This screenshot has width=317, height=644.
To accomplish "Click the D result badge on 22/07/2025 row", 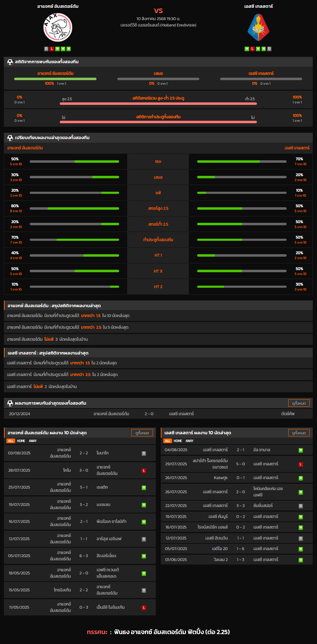I will coord(301,506).
